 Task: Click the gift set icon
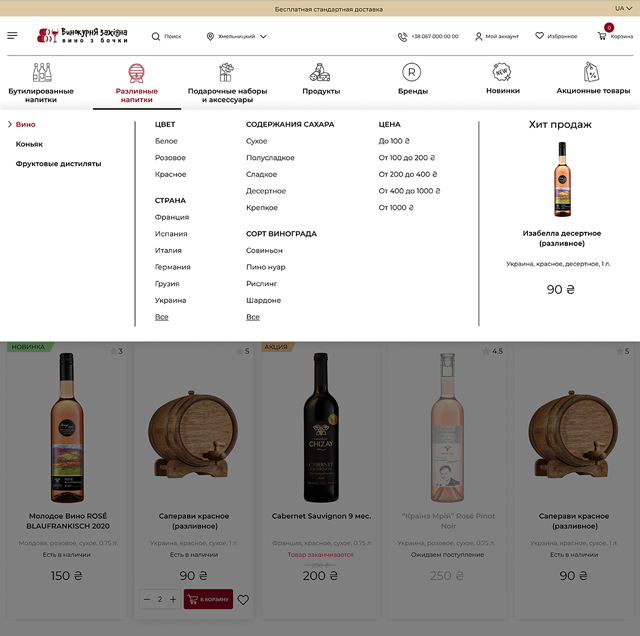226,72
